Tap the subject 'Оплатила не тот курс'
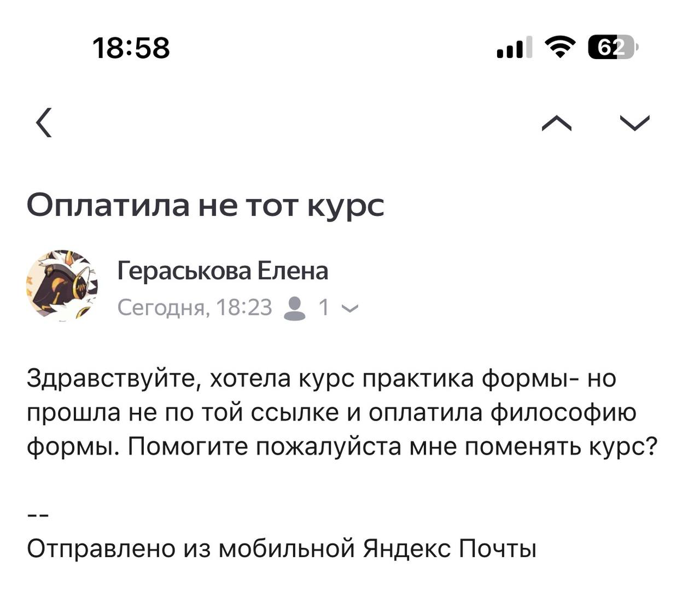Image resolution: width=700 pixels, height=614 pixels. (205, 205)
